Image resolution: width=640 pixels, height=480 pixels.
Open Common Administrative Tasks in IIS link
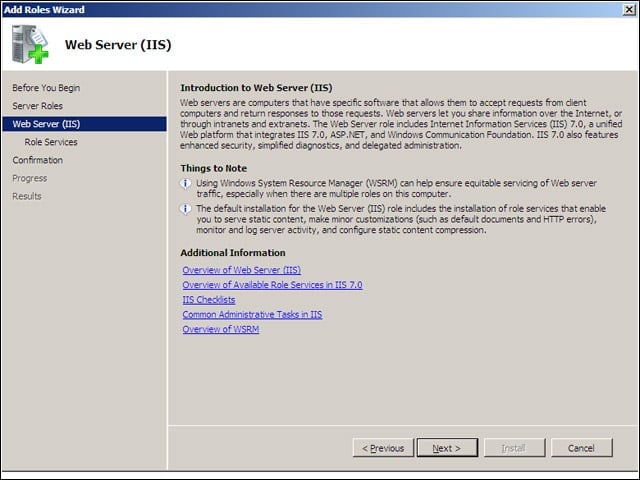click(x=252, y=314)
